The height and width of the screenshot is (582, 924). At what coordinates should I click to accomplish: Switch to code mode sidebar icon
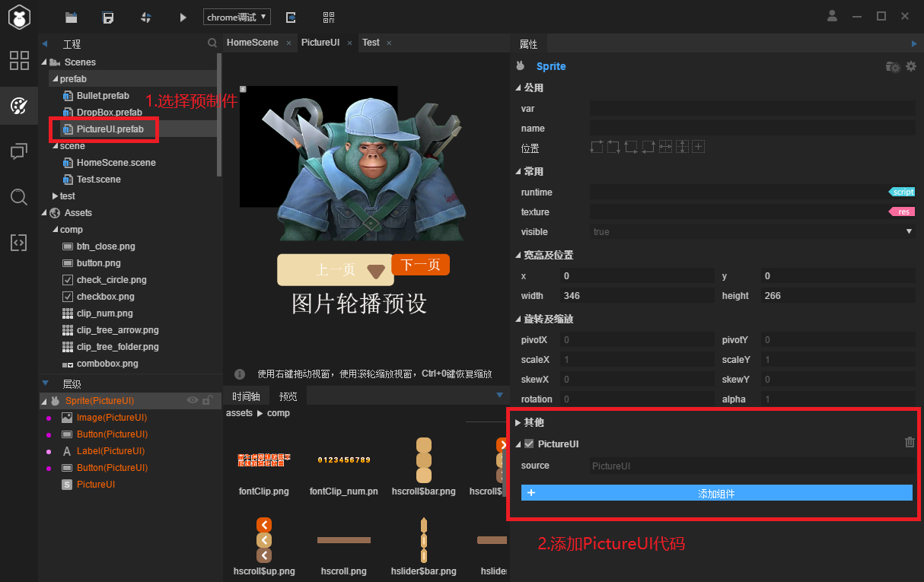[19, 243]
